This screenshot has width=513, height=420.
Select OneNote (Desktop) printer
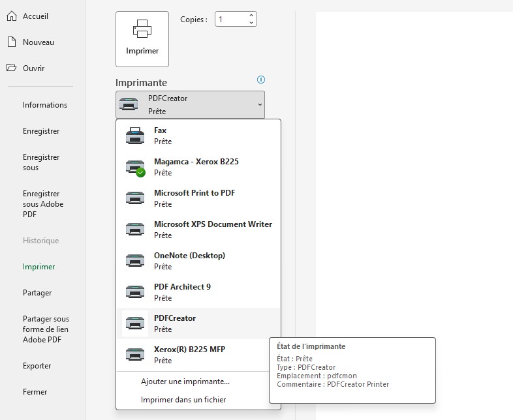198,261
